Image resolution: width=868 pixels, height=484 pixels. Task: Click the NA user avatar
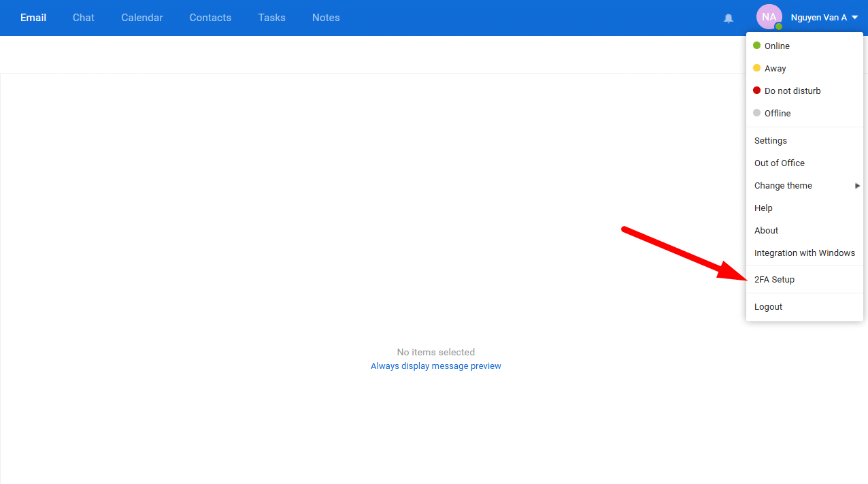click(x=769, y=17)
